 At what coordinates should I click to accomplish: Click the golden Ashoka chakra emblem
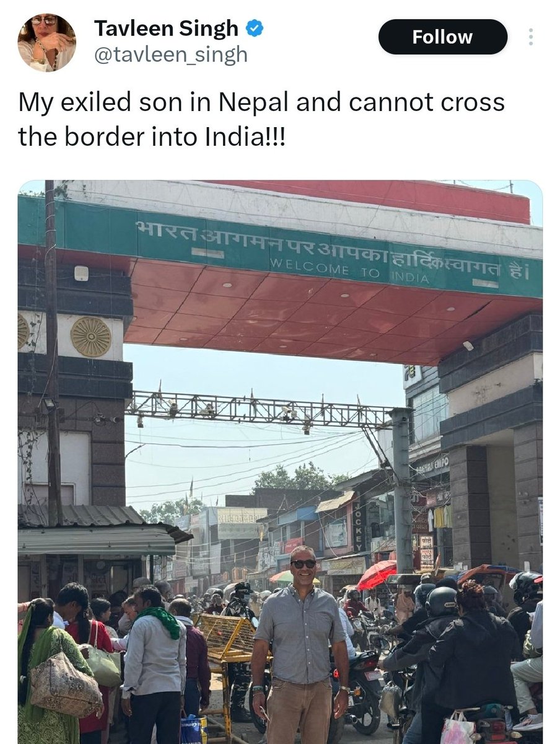pyautogui.click(x=90, y=337)
